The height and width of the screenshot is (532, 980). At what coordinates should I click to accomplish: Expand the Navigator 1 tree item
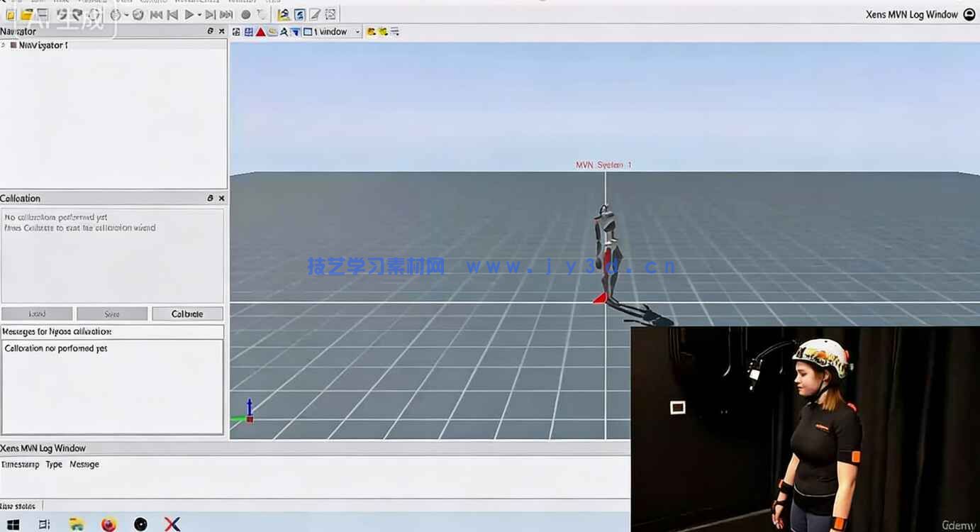point(5,45)
